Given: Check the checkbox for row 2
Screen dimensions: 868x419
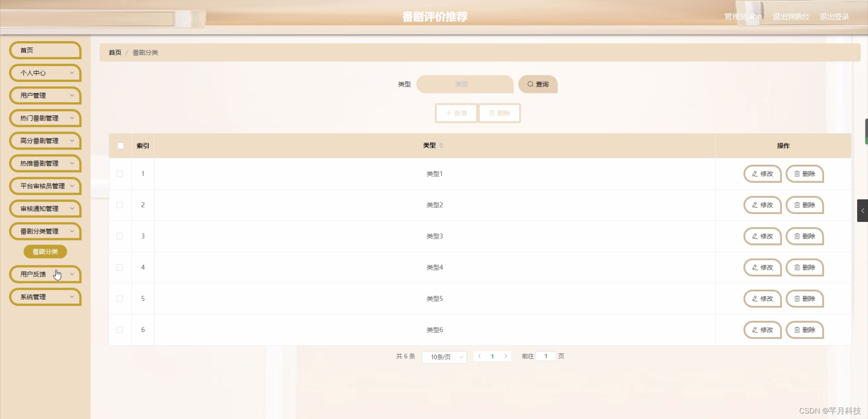Looking at the screenshot, I should (x=120, y=205).
